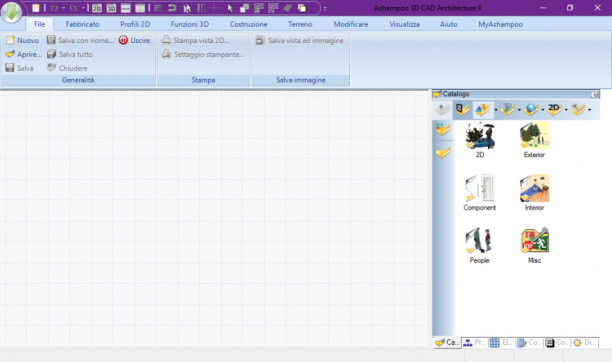
Task: Select the Visualizza ribbon tab
Action: (x=404, y=24)
